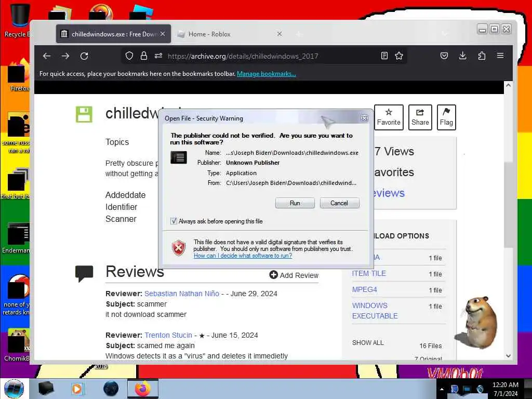Click Cancel in Security Warning

[x=339, y=203]
